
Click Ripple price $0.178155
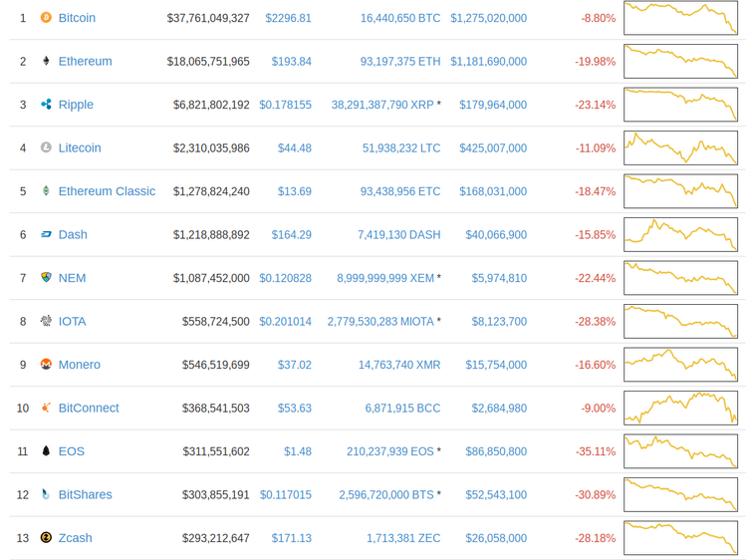(x=286, y=105)
